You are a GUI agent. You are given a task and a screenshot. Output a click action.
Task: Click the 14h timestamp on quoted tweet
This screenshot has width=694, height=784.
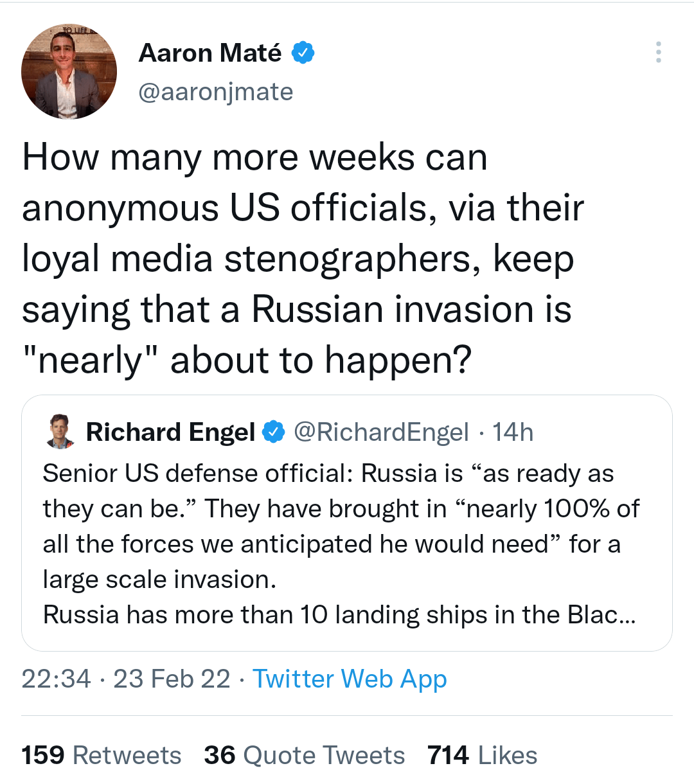tap(513, 432)
